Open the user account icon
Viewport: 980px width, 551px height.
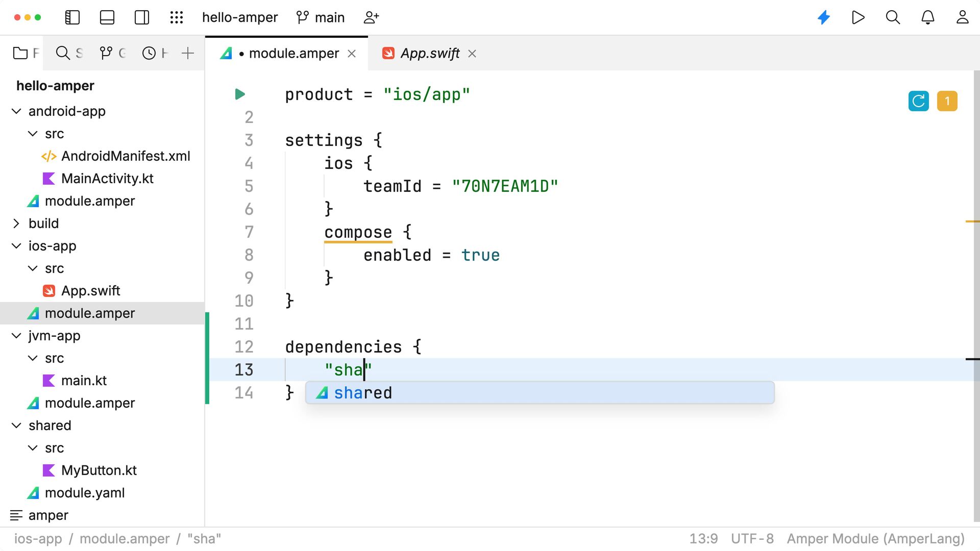click(x=963, y=17)
